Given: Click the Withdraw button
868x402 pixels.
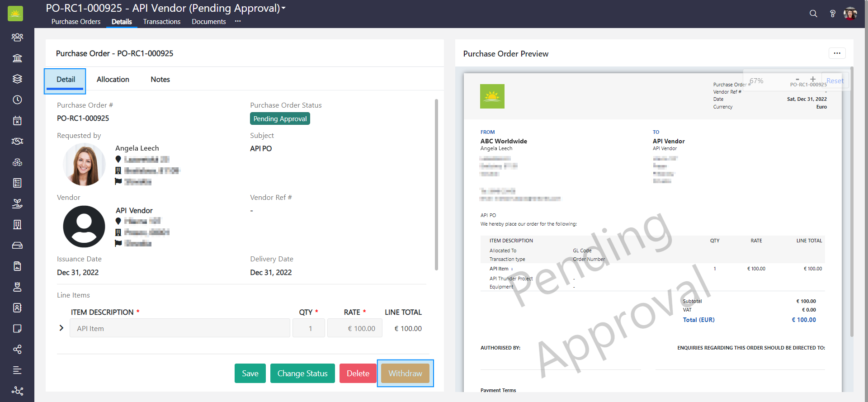Looking at the screenshot, I should [405, 373].
